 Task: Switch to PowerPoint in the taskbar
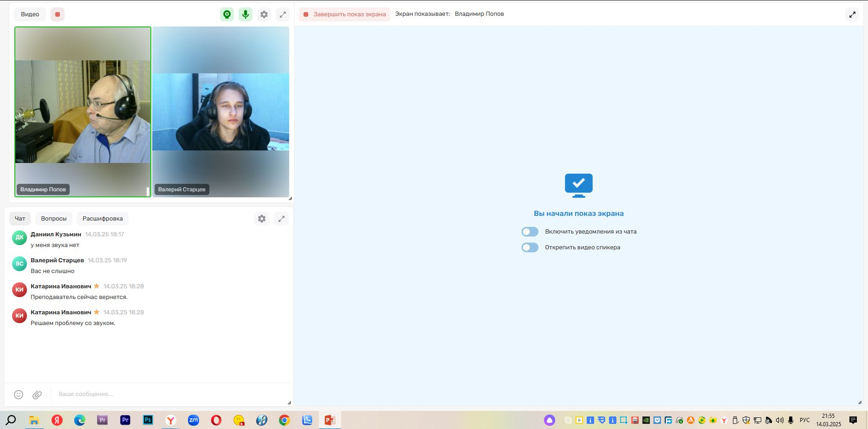[330, 420]
